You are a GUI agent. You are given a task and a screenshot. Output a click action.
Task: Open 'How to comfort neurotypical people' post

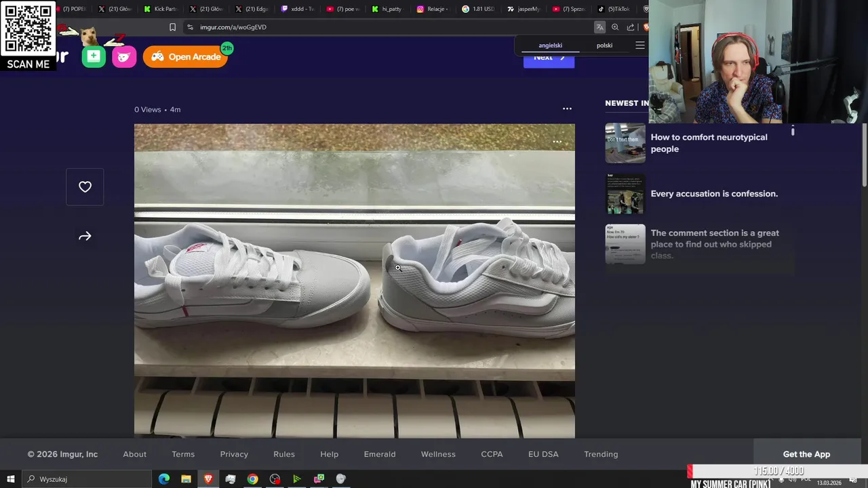tap(709, 143)
